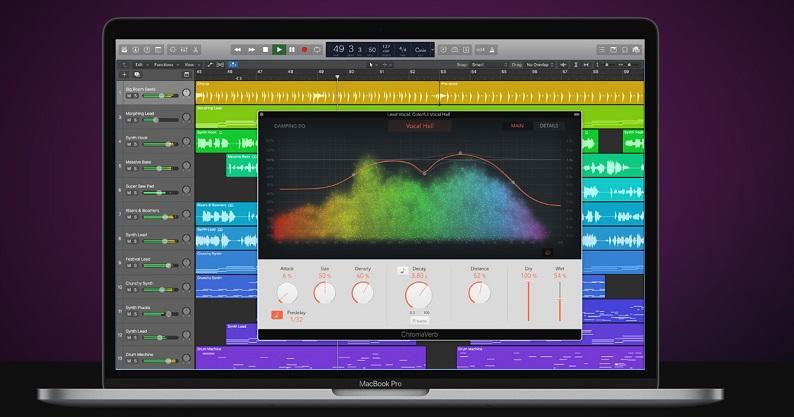This screenshot has width=794, height=417.
Task: Toggle the horizontal auto zoom icon
Action: pos(586,65)
